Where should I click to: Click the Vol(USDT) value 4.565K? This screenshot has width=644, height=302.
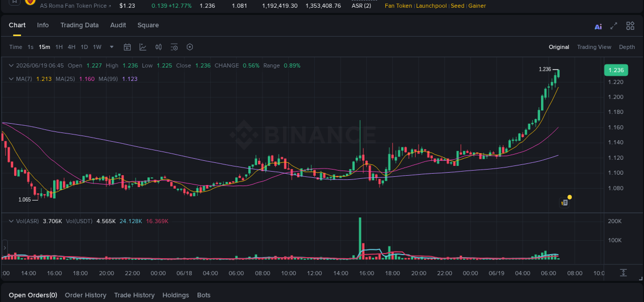click(x=105, y=221)
